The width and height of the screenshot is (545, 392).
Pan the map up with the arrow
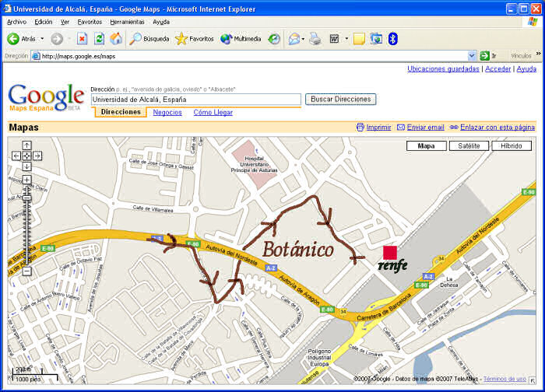(26, 145)
